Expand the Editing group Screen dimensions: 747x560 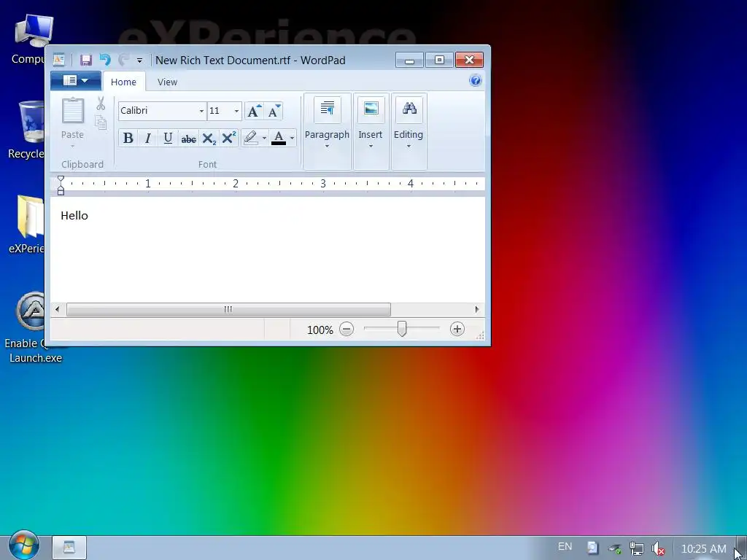point(409,131)
